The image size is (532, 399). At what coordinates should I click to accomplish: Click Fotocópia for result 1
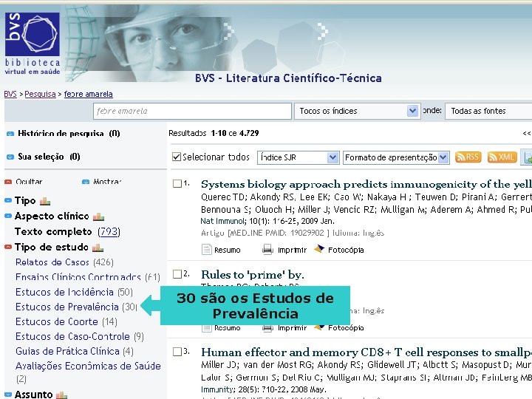click(346, 250)
